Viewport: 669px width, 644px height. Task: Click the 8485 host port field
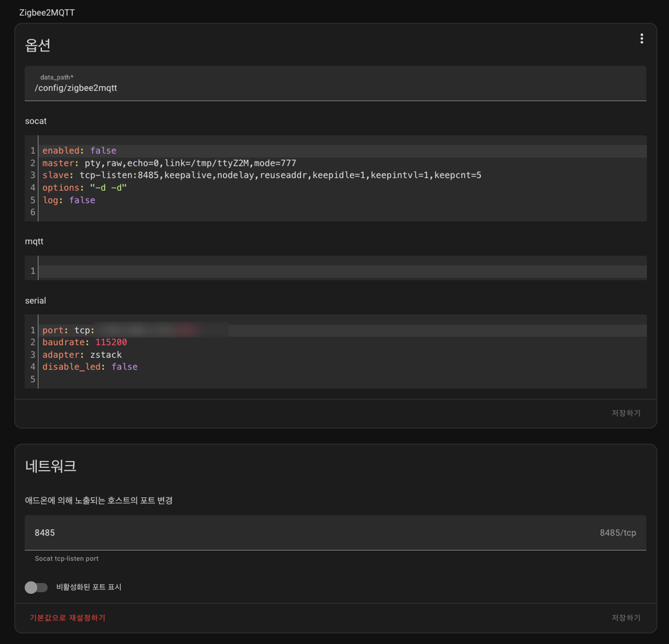point(307,532)
